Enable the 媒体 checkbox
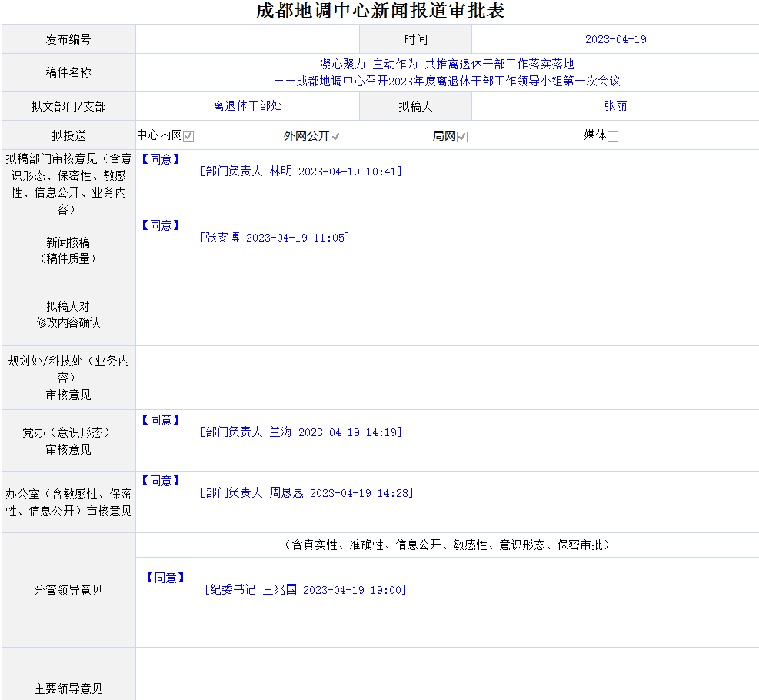Viewport: 759px width, 700px height. [x=613, y=136]
